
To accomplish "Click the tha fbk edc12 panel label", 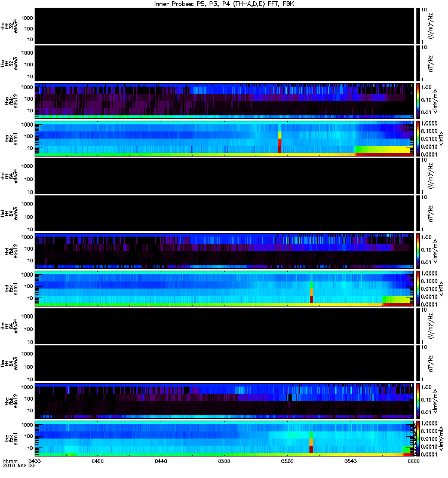I will (x=11, y=101).
